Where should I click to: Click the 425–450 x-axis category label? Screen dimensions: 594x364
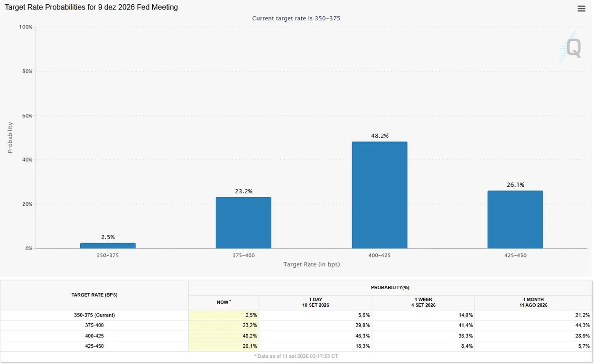tap(515, 255)
